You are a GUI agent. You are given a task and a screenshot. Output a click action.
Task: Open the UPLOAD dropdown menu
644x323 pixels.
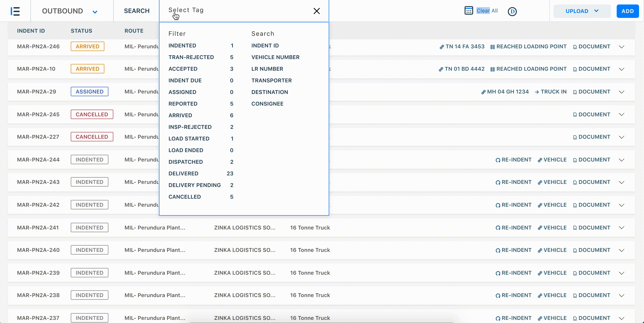(x=582, y=11)
